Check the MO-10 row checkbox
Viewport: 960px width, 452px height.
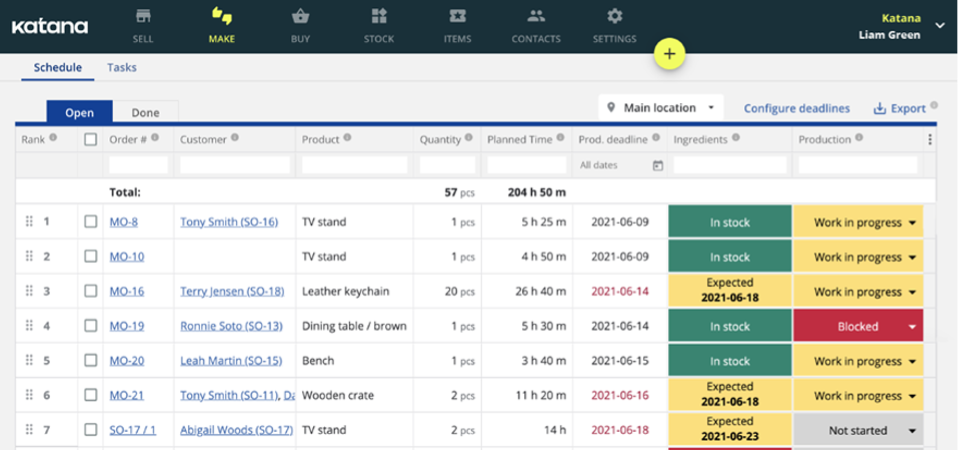[x=91, y=257]
